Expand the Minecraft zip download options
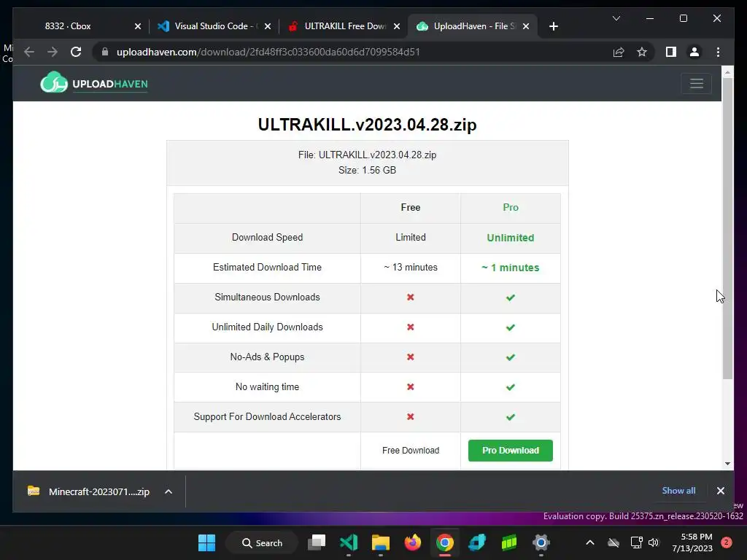Viewport: 747px width, 560px height. [x=169, y=491]
